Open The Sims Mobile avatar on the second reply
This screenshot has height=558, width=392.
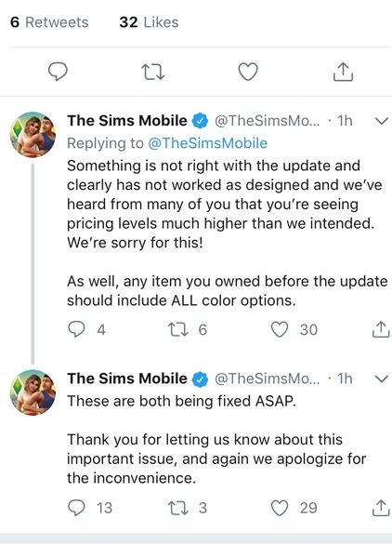(x=33, y=392)
